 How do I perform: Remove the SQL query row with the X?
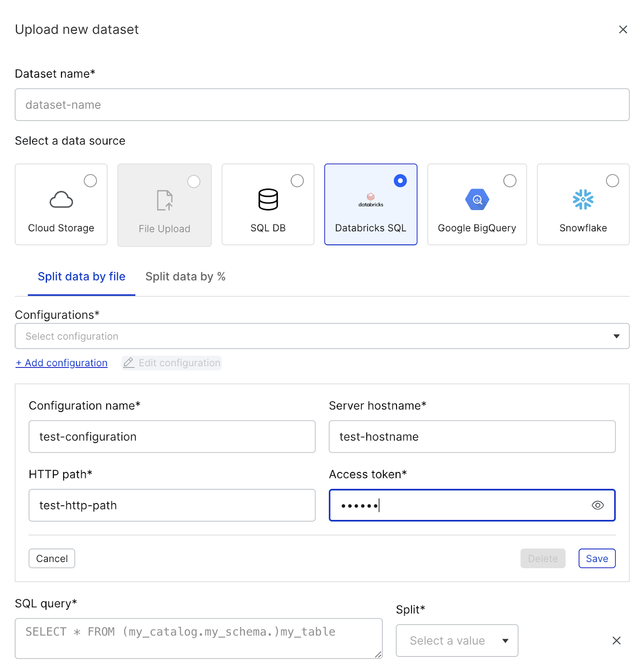616,640
